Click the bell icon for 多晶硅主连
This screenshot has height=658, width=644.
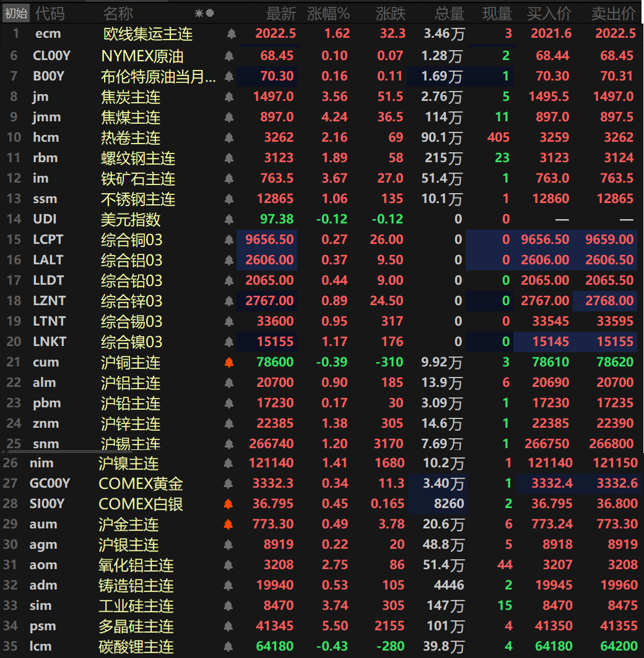(228, 626)
